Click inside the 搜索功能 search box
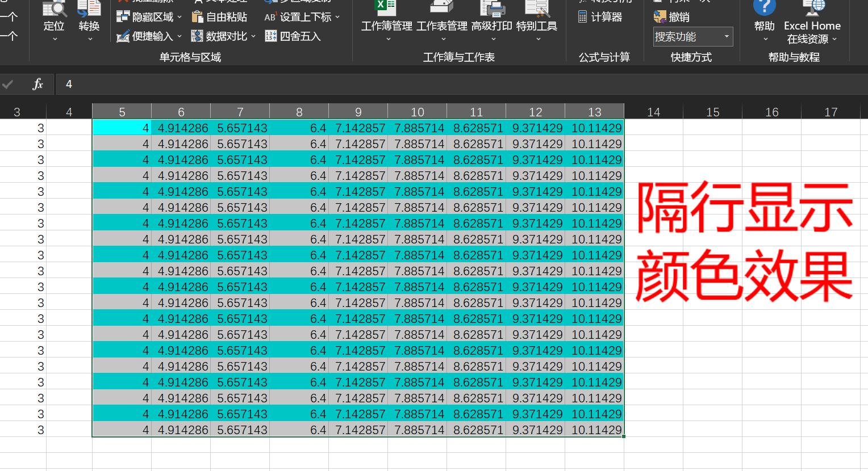The image size is (868, 471). [687, 37]
